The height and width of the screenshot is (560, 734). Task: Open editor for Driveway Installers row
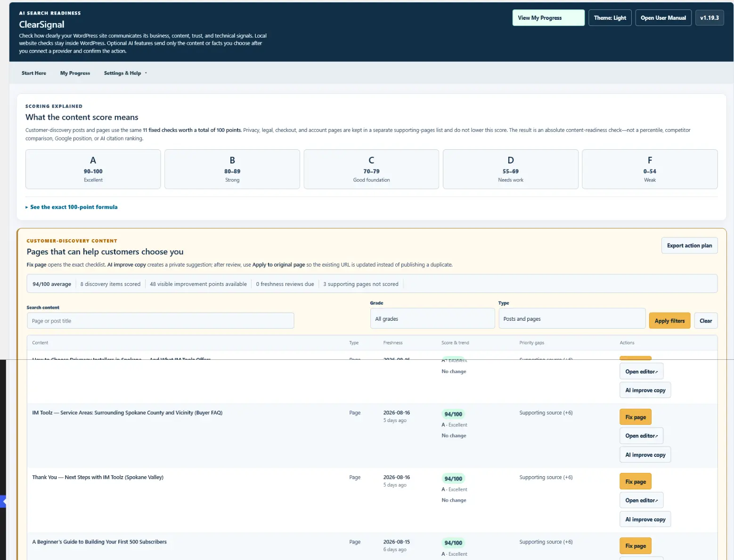point(641,372)
